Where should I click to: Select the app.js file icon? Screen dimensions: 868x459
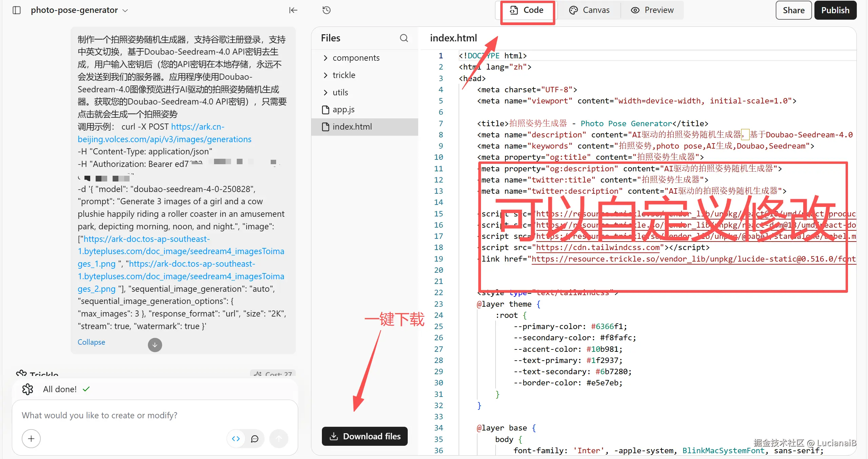[325, 110]
